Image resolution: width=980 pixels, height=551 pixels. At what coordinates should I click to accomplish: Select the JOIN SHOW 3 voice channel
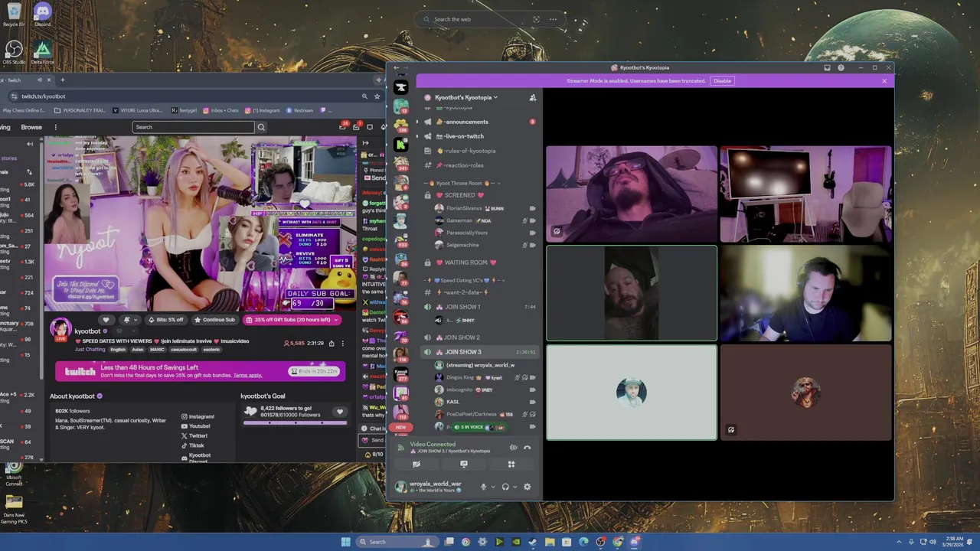click(481, 352)
